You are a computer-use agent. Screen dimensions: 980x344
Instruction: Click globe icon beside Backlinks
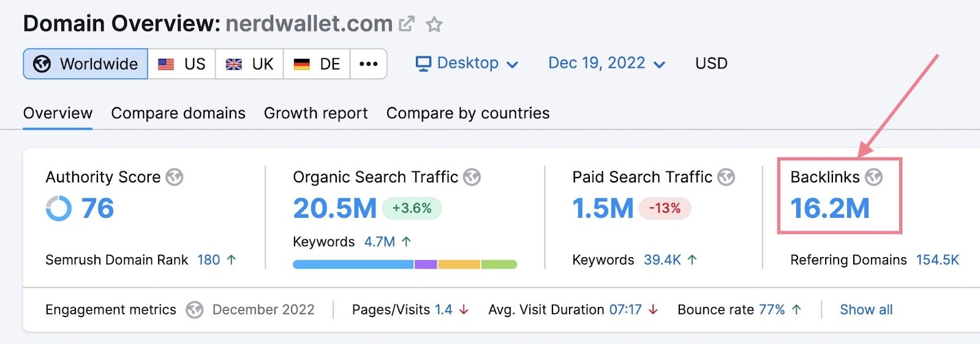(873, 178)
